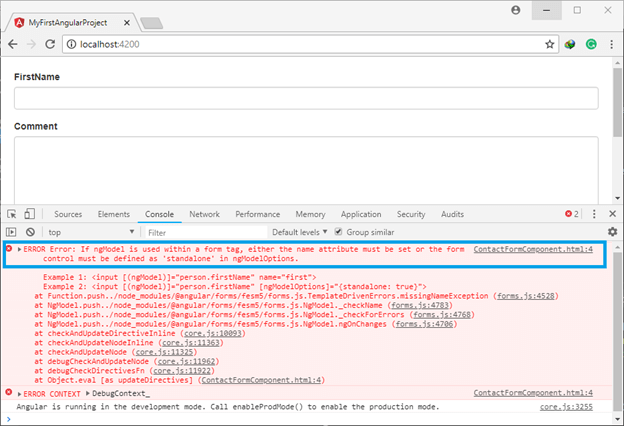The image size is (624, 426).
Task: Close the DevTools panel
Action: pos(612,214)
